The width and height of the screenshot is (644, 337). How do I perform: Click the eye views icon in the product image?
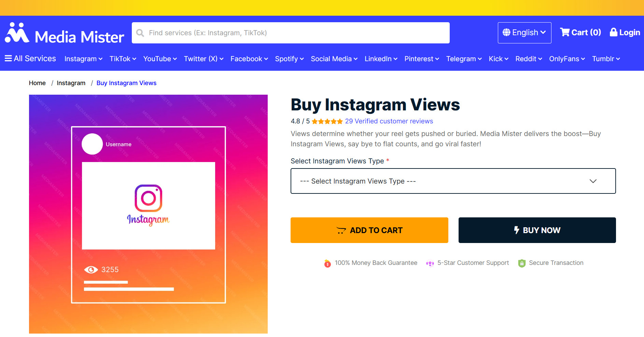(91, 270)
